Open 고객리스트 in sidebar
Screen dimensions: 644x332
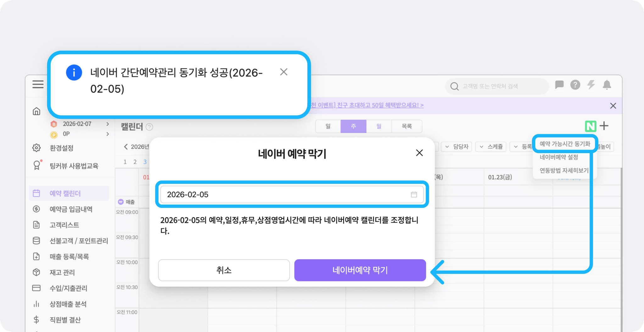pos(64,225)
